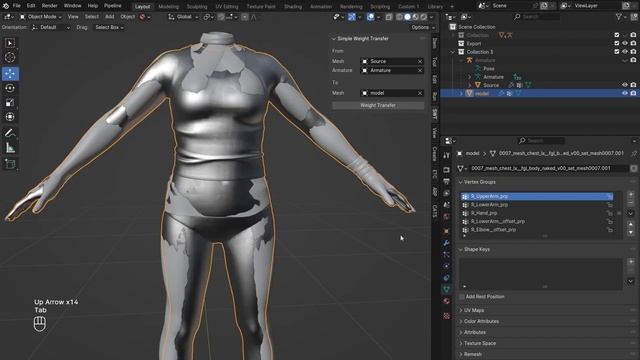Open the Object properties tab
The image size is (640, 360).
(x=446, y=231)
